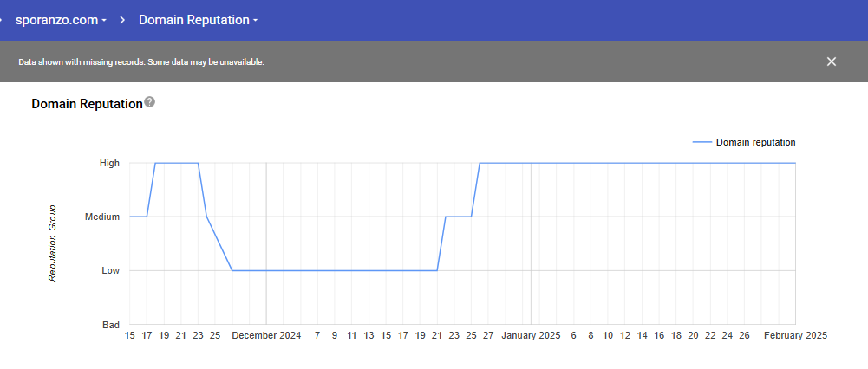Click the help icon beside Domain Reputation heading
This screenshot has height=369, width=868.
pos(150,102)
